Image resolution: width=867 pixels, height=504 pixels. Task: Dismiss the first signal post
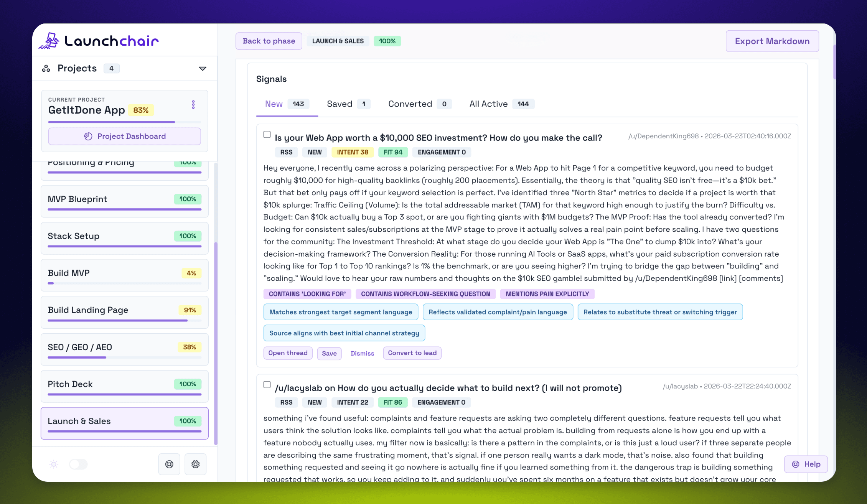(362, 353)
